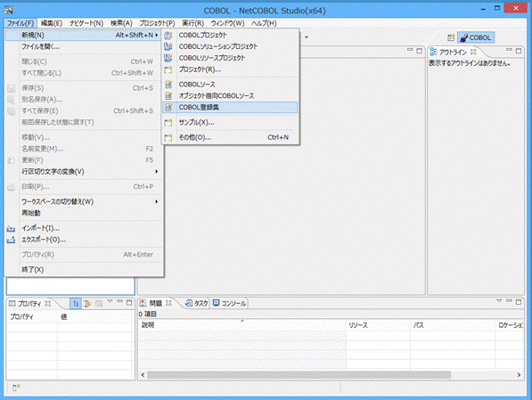This screenshot has width=532, height=400.
Task: Click the プロパティ view tab icon
Action: 12,303
